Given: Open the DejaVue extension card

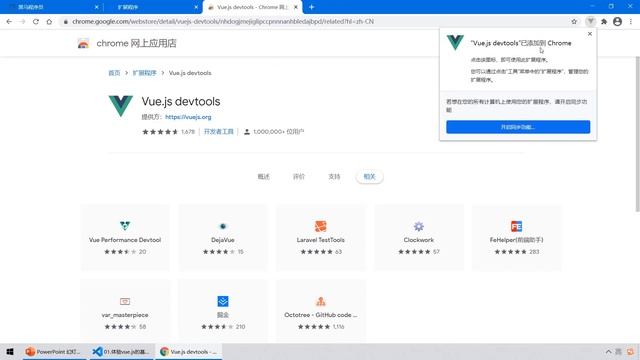Looking at the screenshot, I should 223,238.
